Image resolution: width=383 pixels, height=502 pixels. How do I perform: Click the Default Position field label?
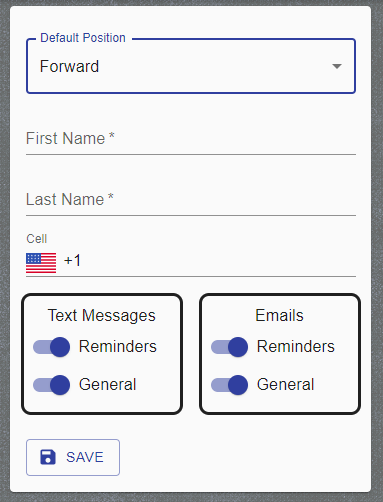click(83, 38)
